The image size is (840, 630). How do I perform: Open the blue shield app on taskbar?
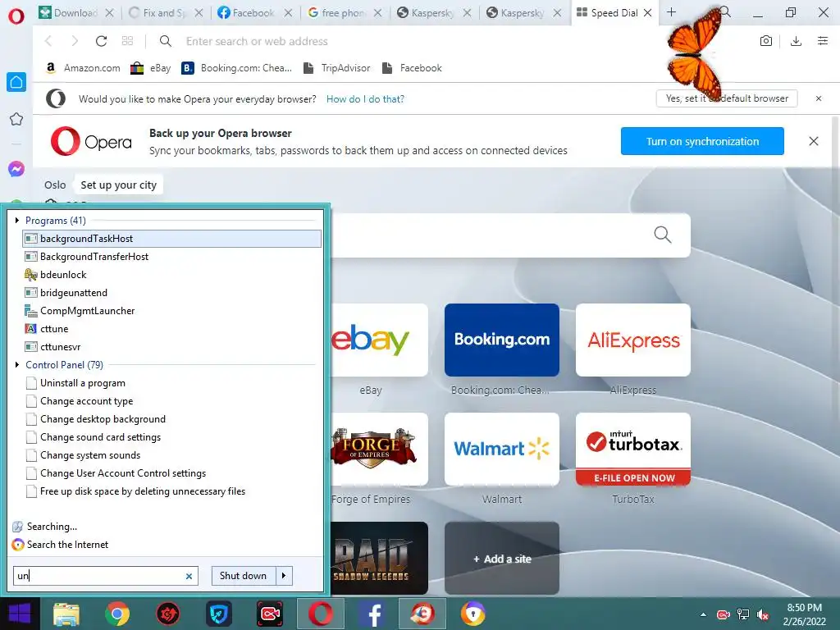(218, 614)
